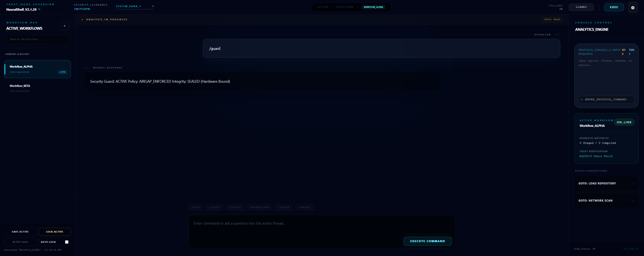
Task: Click arrow on GOTO: LOAD REPOSITORY
Action: pyautogui.click(x=632, y=184)
